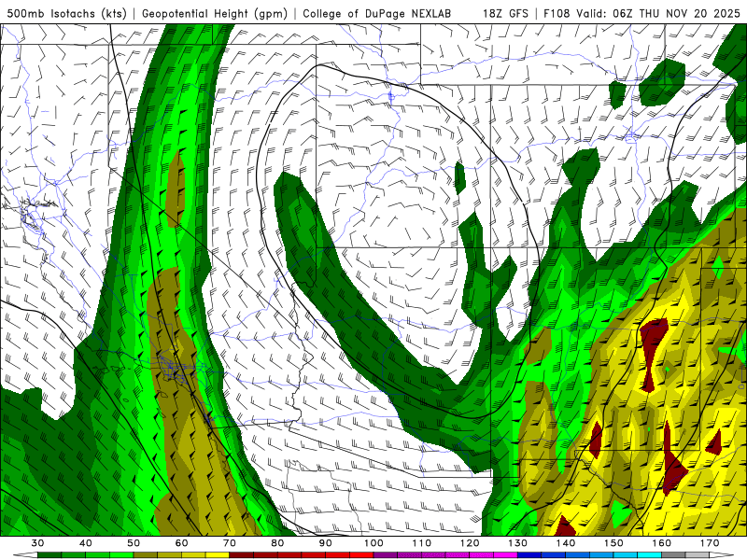Image resolution: width=747 pixels, height=560 pixels.
Task: Select the cyan swatch just before 160
Action: [649, 554]
